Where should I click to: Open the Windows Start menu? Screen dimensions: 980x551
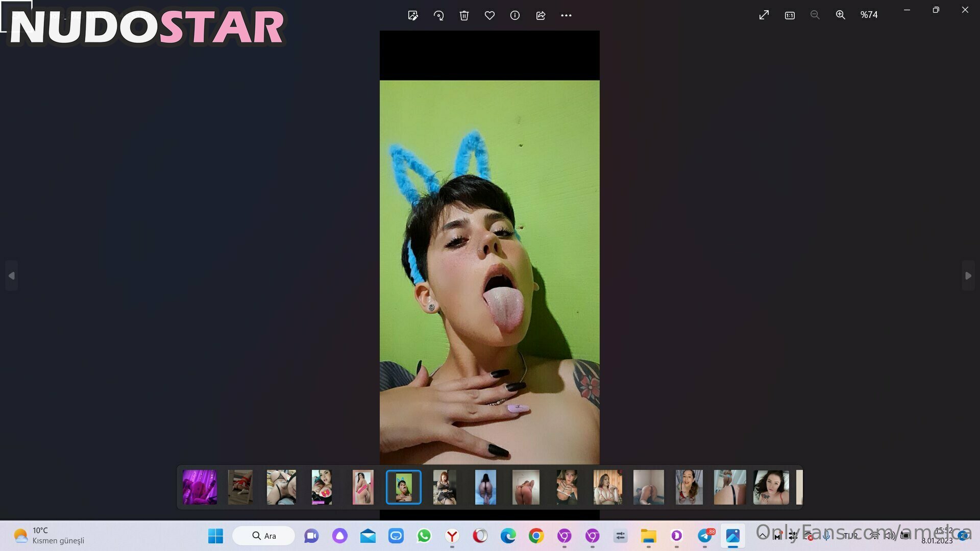click(215, 536)
